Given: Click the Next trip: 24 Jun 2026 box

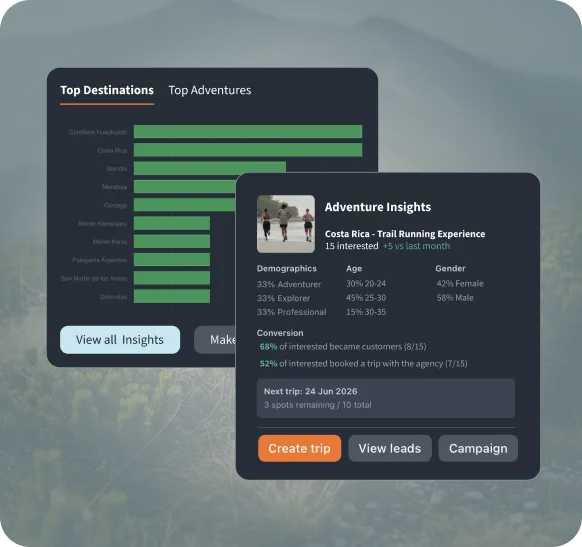Looking at the screenshot, I should pos(386,398).
